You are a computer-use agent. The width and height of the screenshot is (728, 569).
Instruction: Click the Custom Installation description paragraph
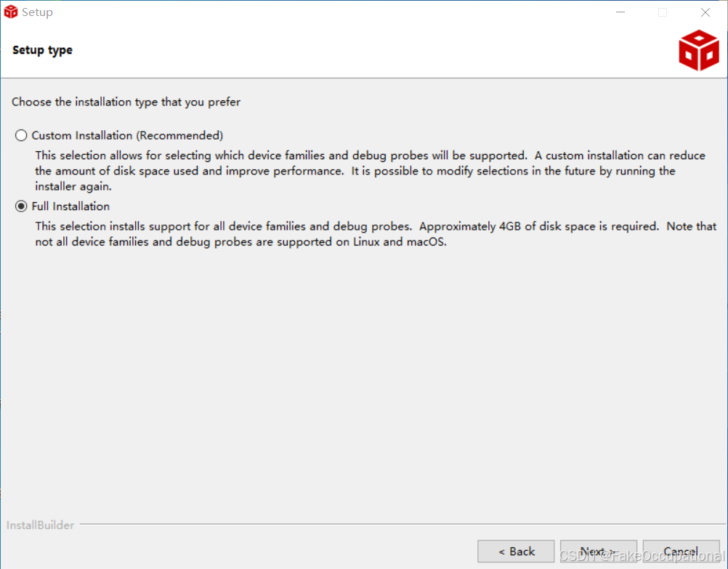tap(370, 171)
